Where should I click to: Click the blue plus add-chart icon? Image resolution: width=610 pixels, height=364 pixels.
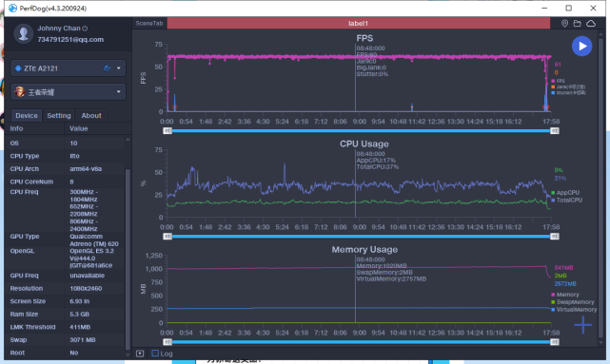tap(582, 325)
